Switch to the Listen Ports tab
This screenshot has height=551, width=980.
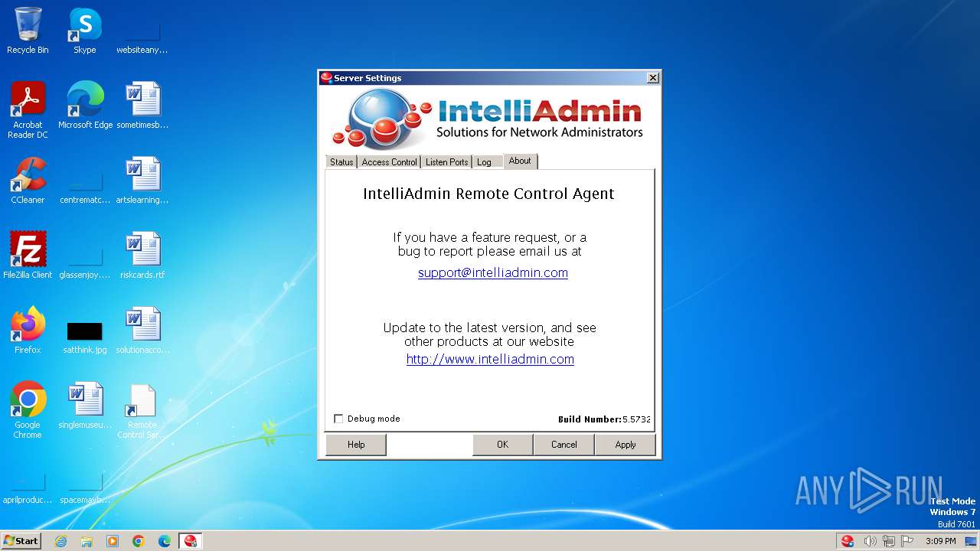tap(446, 162)
